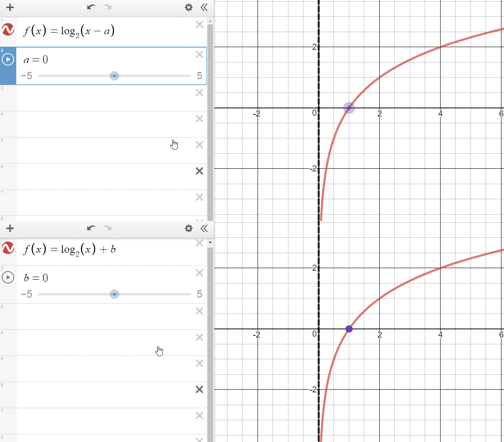Image resolution: width=504 pixels, height=442 pixels.
Task: Undo the last edit in the bottom panel
Action: click(x=91, y=228)
